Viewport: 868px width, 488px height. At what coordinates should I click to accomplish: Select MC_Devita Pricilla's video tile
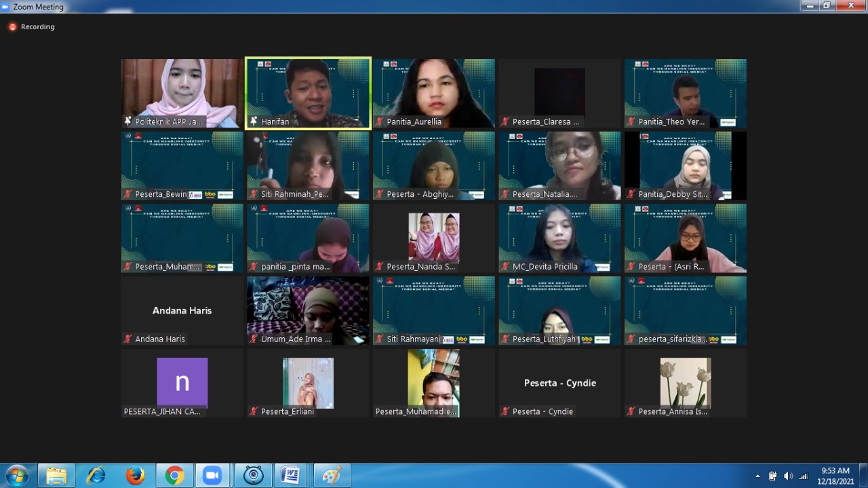(559, 238)
